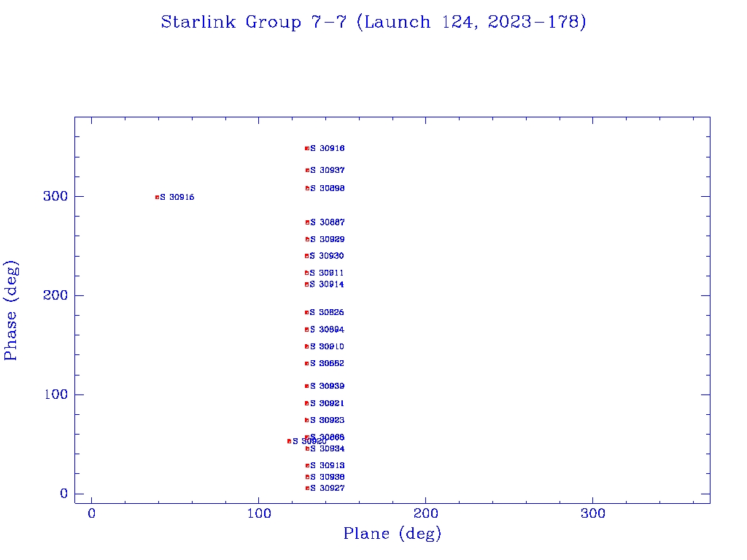The width and height of the screenshot is (747, 560).
Task: Select the S 30914 satellite label
Action: pyautogui.click(x=327, y=284)
